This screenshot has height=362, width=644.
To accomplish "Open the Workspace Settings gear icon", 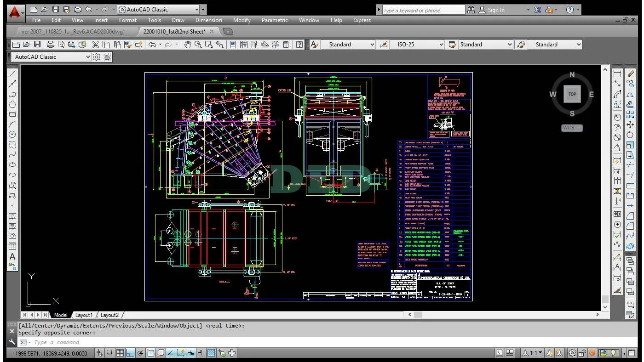I will pos(97,57).
